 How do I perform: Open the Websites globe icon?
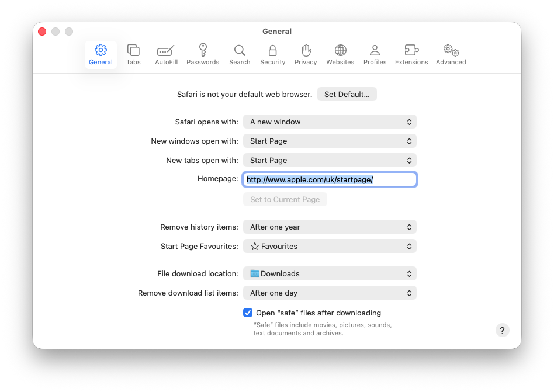click(x=340, y=50)
